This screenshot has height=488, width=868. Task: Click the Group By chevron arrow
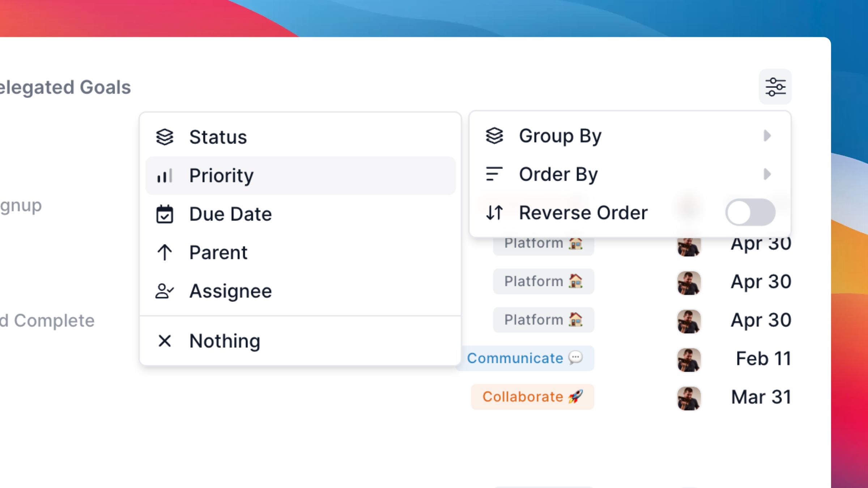[x=768, y=136]
